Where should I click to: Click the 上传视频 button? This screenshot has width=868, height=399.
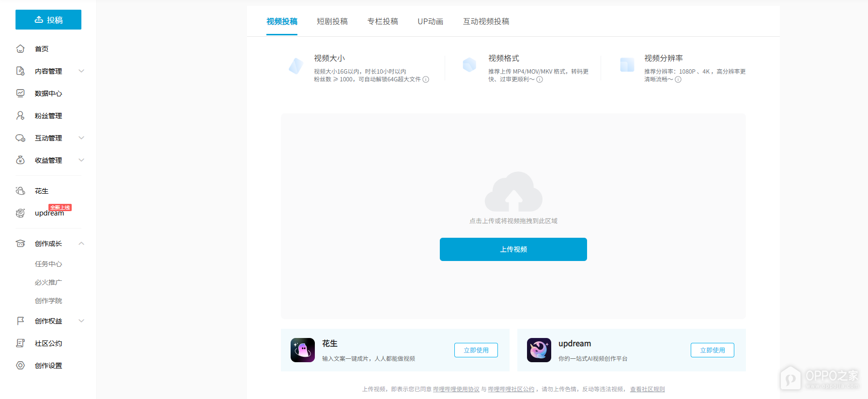tap(513, 249)
